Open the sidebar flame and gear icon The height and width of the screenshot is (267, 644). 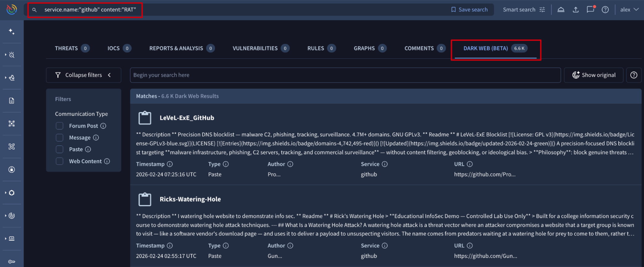tap(12, 78)
